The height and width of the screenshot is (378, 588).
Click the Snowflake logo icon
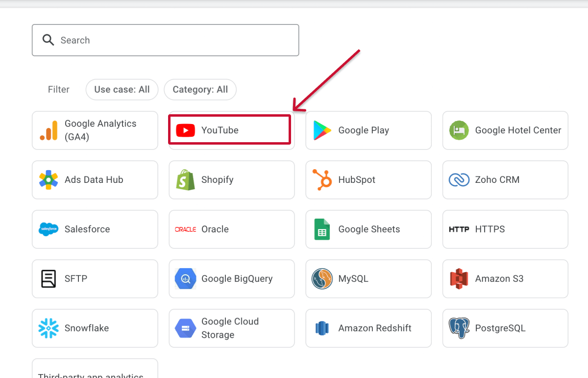click(x=49, y=328)
